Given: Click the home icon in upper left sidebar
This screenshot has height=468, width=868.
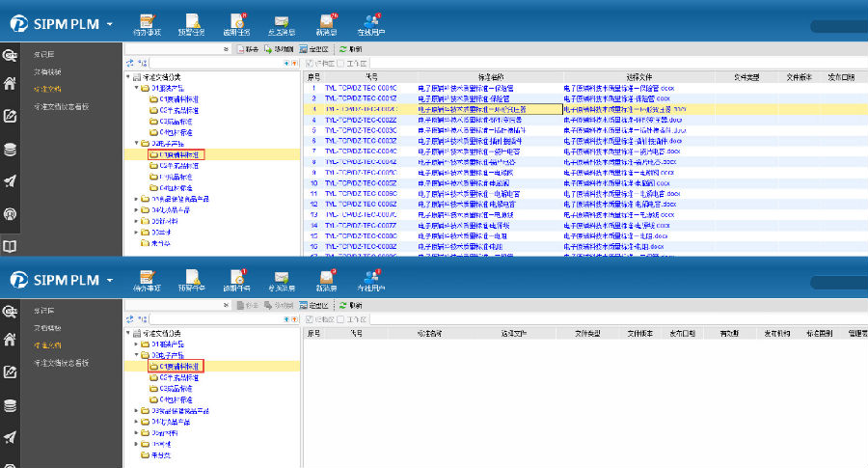Looking at the screenshot, I should [11, 84].
